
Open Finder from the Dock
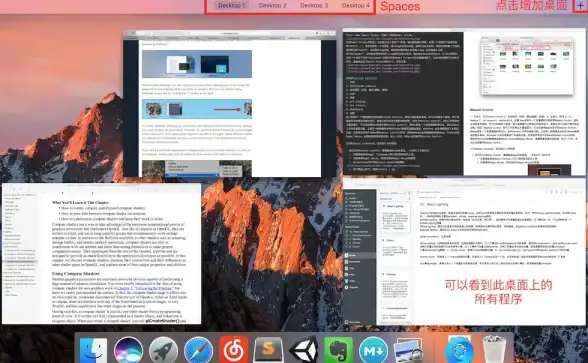(93, 351)
